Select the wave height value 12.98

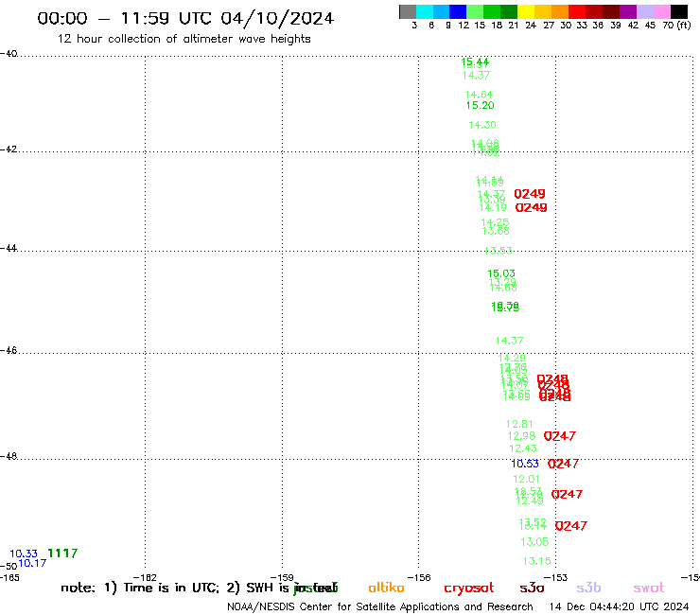[x=521, y=436]
